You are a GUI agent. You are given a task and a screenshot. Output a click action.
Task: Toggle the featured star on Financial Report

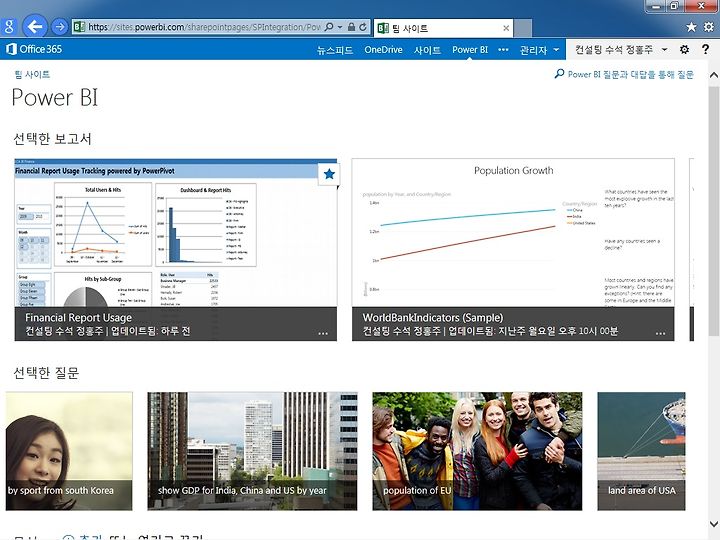(x=329, y=174)
